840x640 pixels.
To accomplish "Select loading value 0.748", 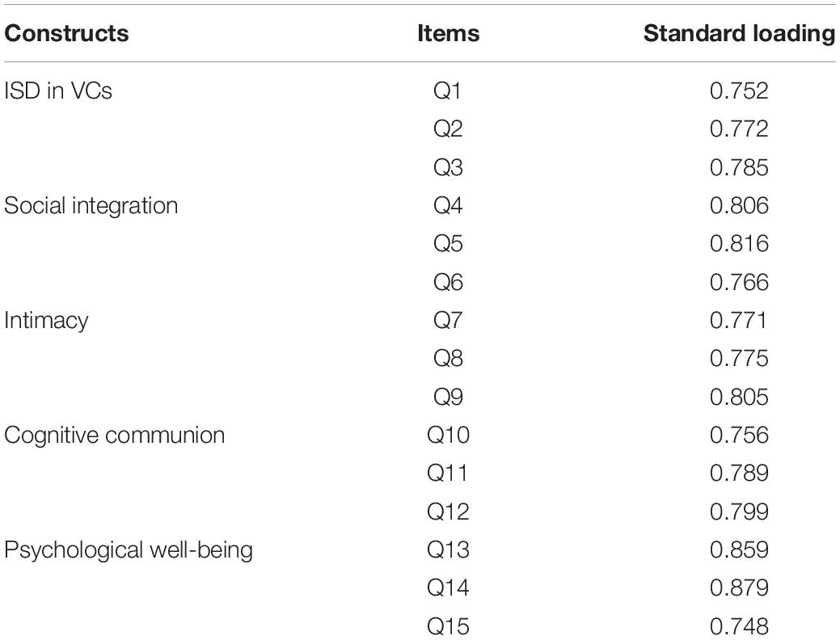I will click(739, 626).
